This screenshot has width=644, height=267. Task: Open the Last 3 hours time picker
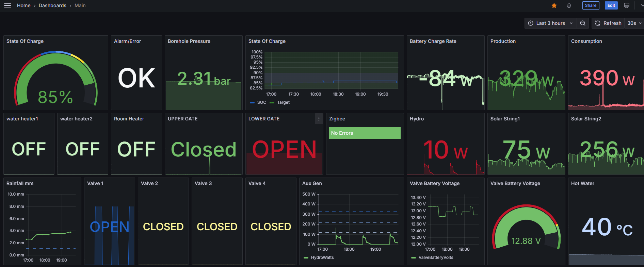point(550,23)
